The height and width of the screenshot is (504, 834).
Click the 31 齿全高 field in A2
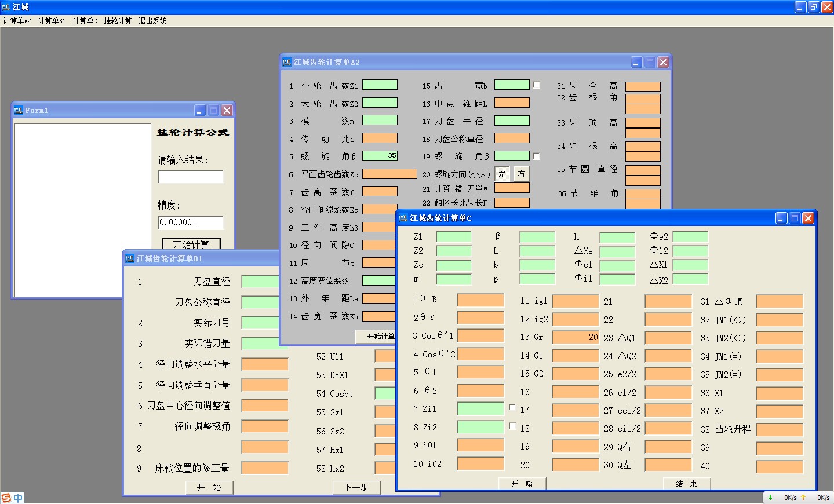click(643, 87)
